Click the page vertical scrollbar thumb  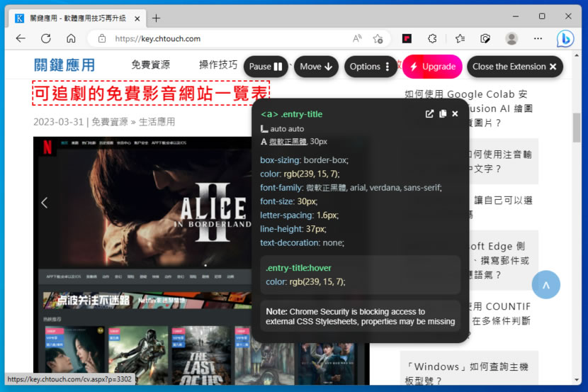(577, 128)
